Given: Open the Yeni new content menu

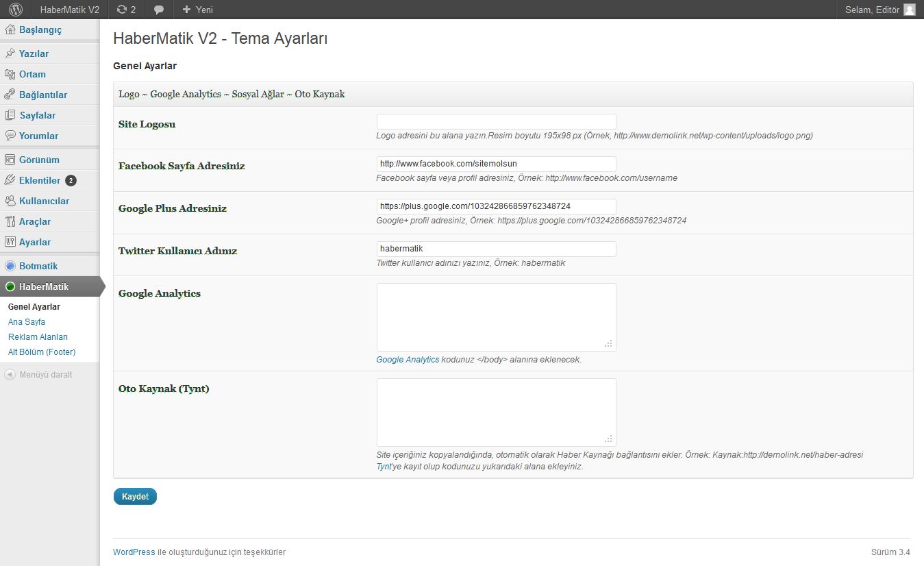Looking at the screenshot, I should 197,10.
